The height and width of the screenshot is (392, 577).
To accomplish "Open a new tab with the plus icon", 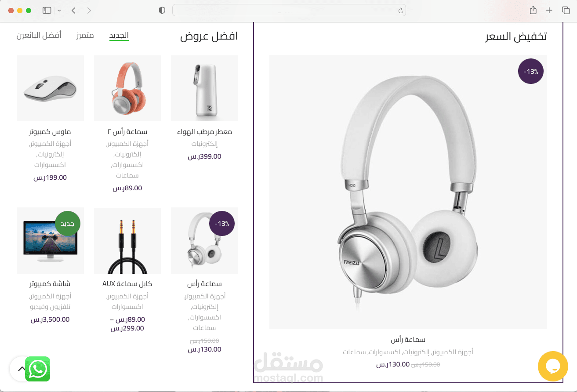I will [549, 10].
